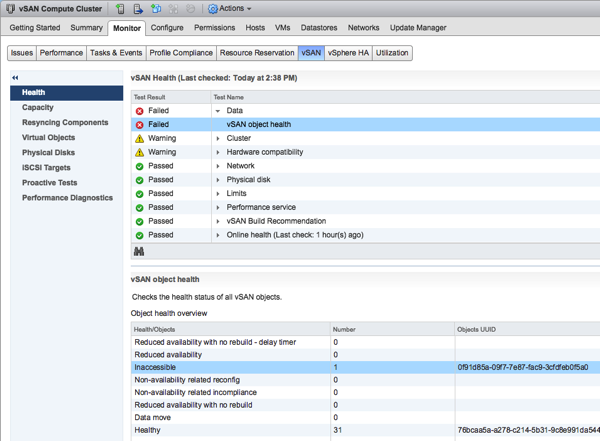This screenshot has width=600, height=441.
Task: Select Non-availability related reconfig row
Action: pos(365,380)
